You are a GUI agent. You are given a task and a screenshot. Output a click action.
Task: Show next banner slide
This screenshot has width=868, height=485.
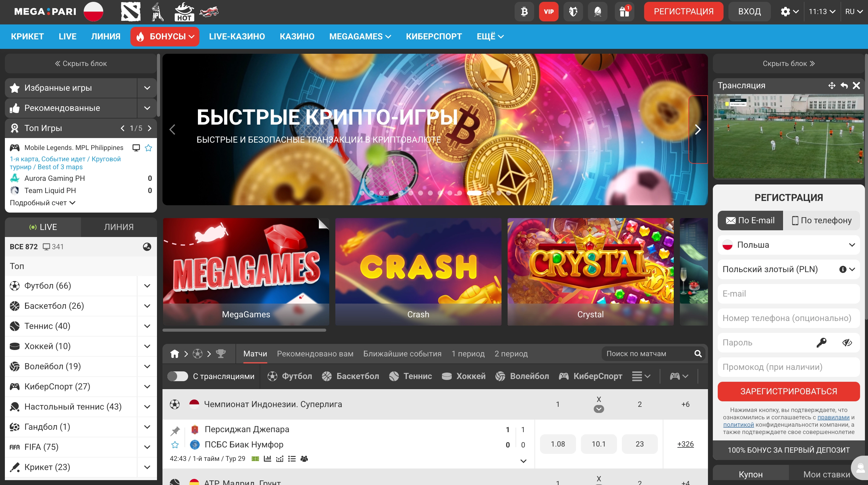698,129
